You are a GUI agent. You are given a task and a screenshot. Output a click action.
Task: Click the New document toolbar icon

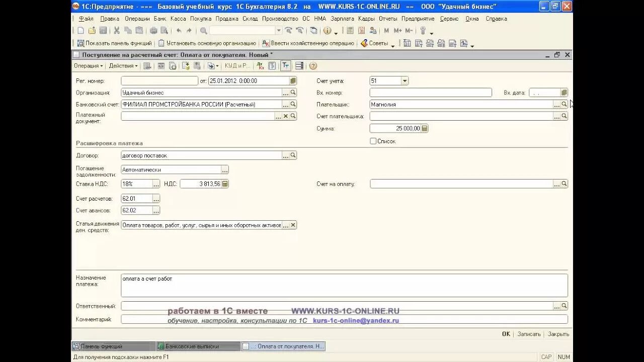click(80, 31)
